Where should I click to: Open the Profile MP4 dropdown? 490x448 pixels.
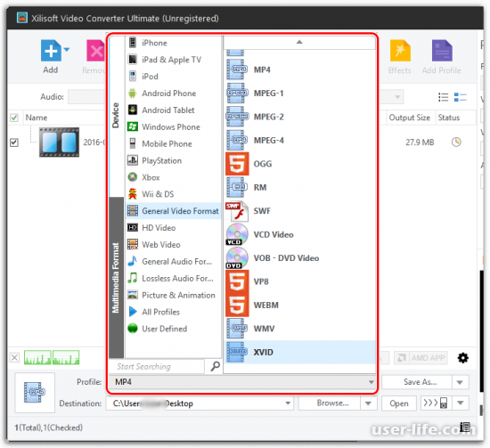[x=241, y=382]
